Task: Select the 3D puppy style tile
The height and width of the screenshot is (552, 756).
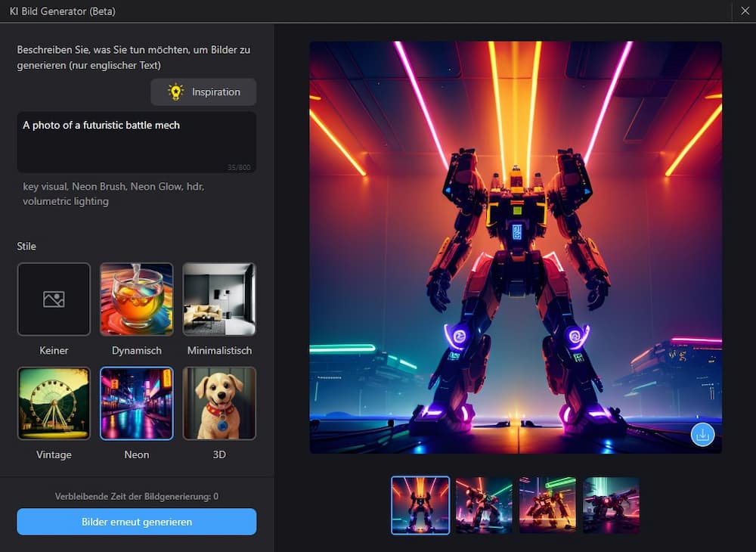Action: 219,403
